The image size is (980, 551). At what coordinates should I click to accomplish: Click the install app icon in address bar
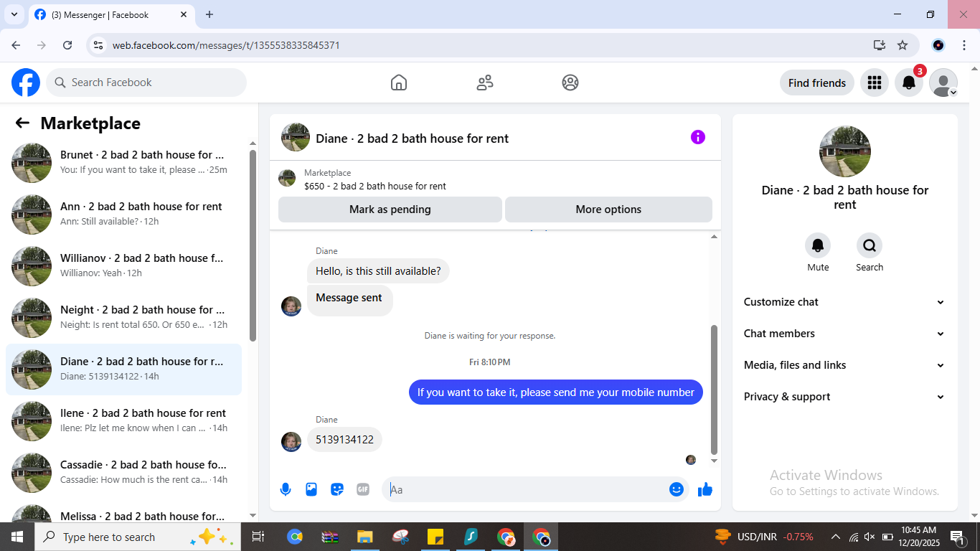tap(880, 45)
